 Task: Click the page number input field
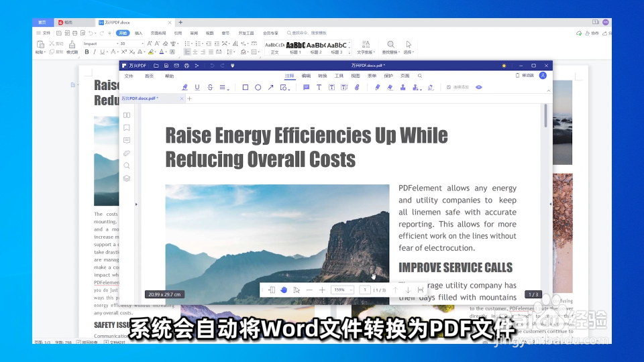pyautogui.click(x=365, y=290)
